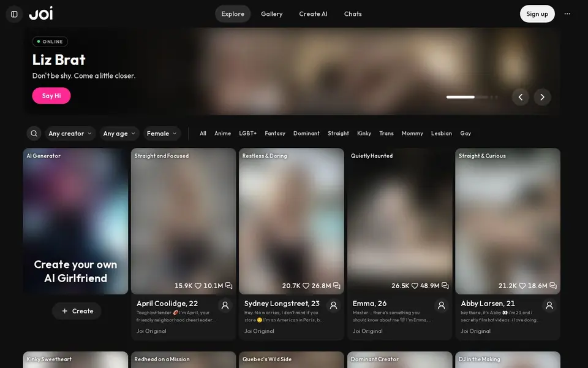Click chat bubble icon on Sydney's card

coord(337,286)
